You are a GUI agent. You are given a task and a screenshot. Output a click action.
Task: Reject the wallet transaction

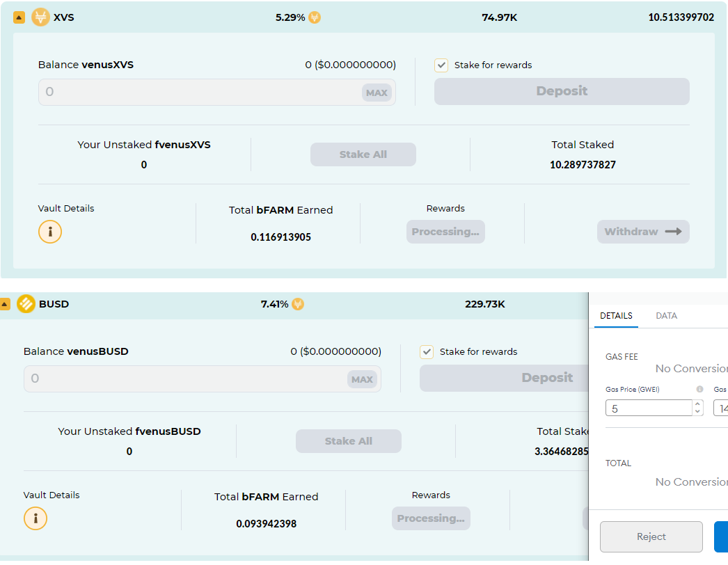(651, 536)
